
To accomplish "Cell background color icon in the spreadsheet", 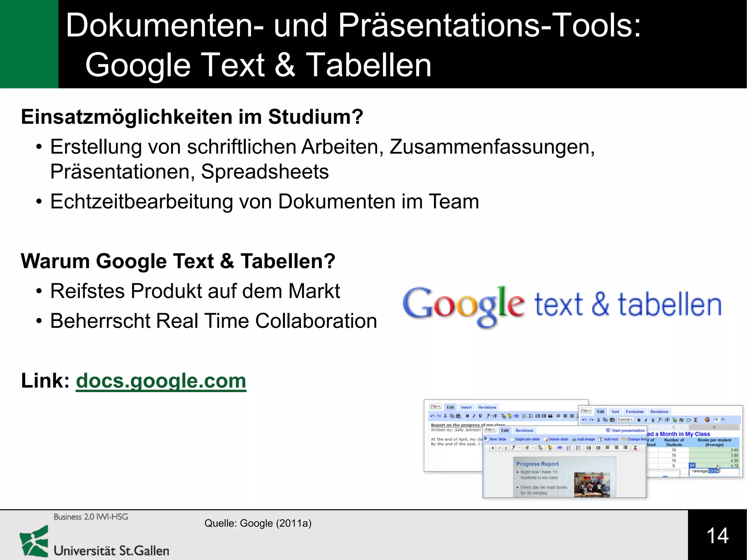I will (681, 420).
